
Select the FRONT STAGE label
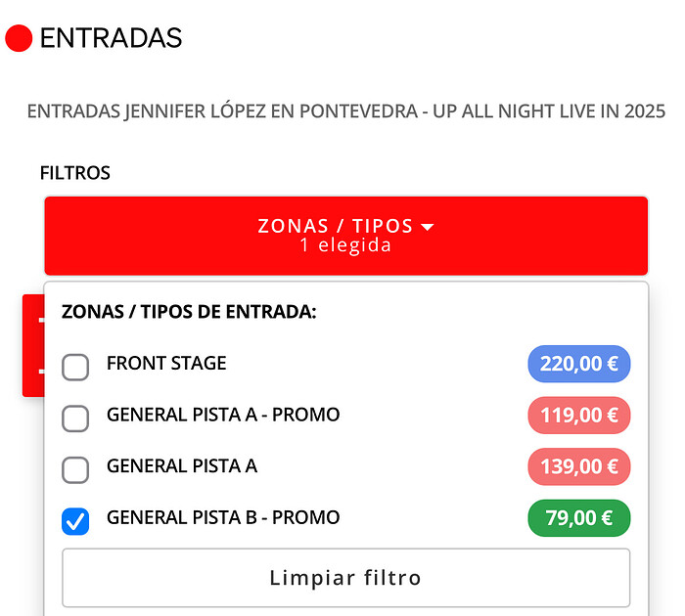[x=166, y=363]
